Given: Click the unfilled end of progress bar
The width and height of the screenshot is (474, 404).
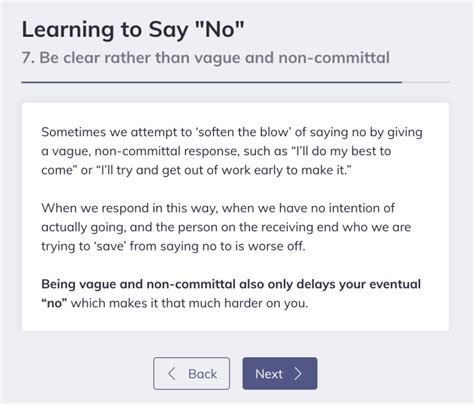Looking at the screenshot, I should 425,82.
